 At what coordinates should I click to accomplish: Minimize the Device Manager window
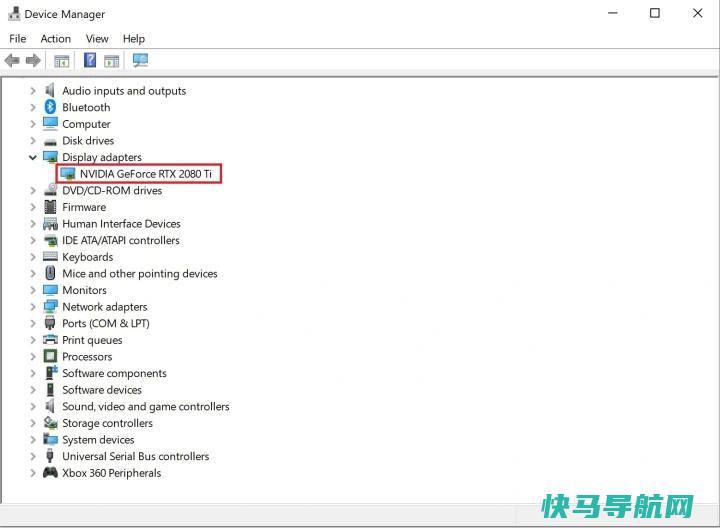click(613, 13)
